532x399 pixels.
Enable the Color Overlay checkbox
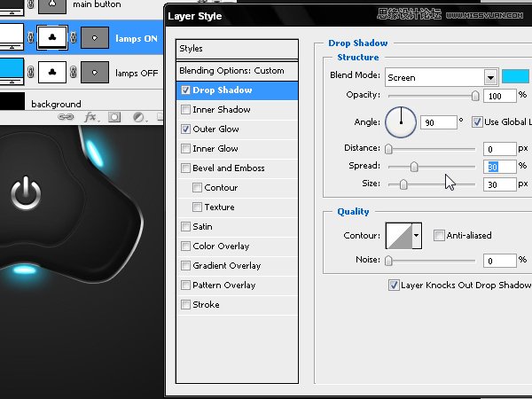(185, 246)
